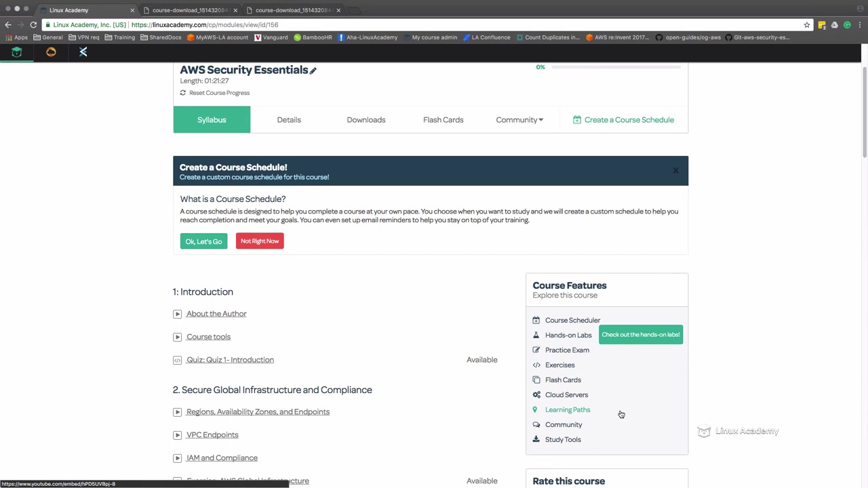Dismiss the Create a Course Schedule banner
Viewport: 868px width, 488px height.
(x=675, y=171)
